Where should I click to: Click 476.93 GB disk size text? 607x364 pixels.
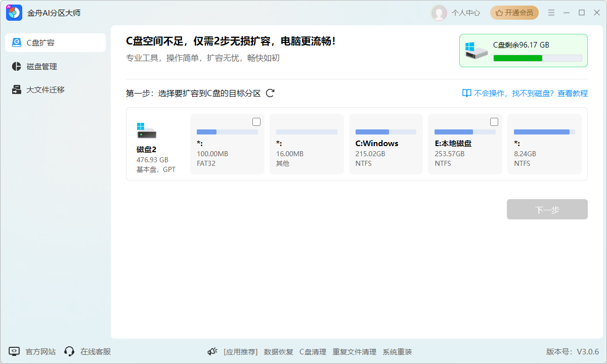[152, 160]
